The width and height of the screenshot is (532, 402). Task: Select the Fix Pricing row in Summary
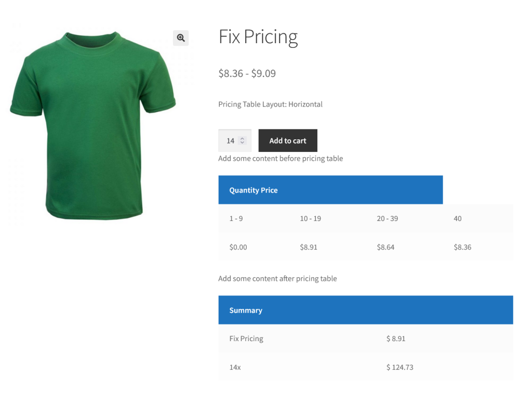pyautogui.click(x=246, y=339)
